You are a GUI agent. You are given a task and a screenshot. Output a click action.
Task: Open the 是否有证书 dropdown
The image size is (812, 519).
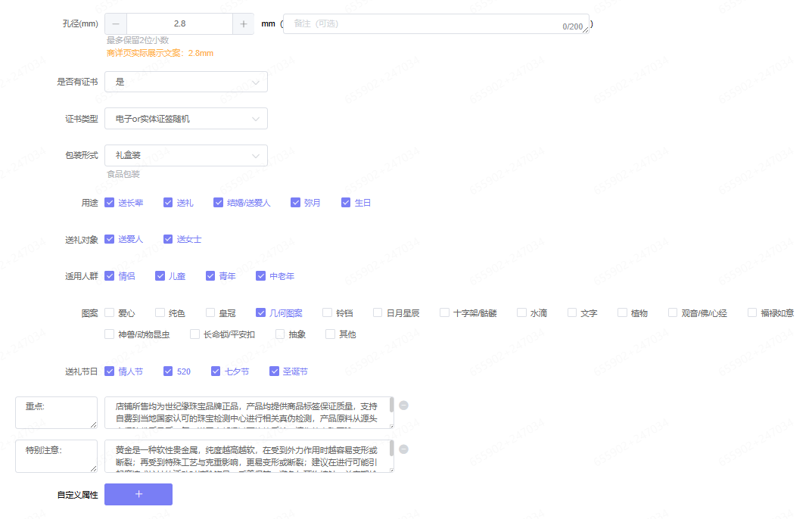click(x=186, y=82)
